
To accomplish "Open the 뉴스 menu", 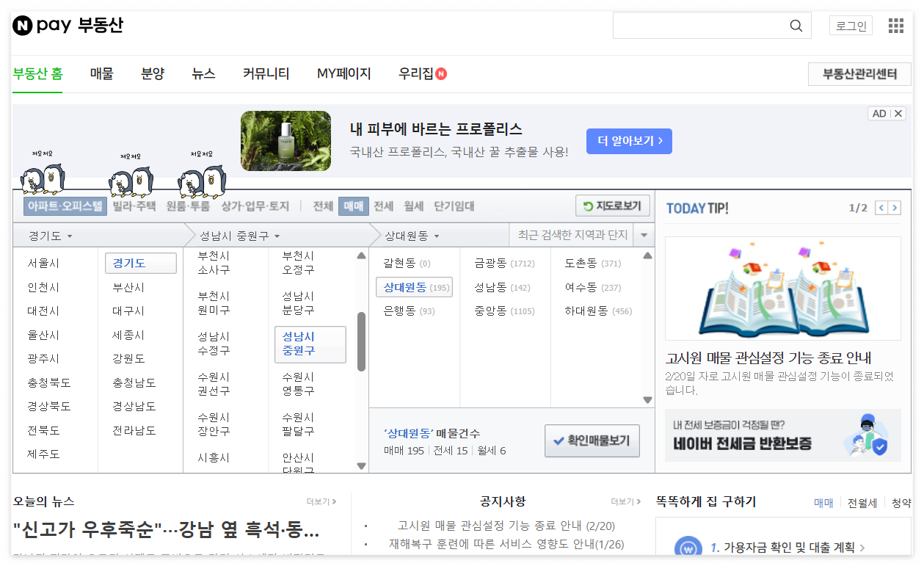I will click(x=203, y=73).
